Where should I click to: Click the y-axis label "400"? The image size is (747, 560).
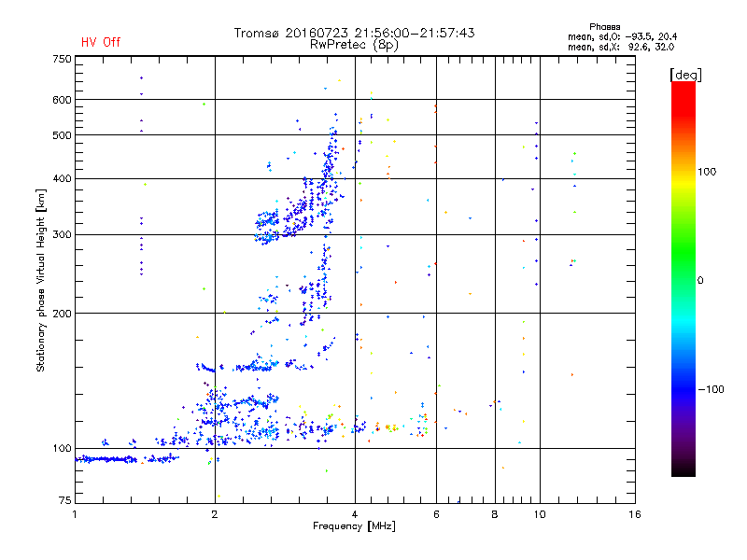[62, 178]
